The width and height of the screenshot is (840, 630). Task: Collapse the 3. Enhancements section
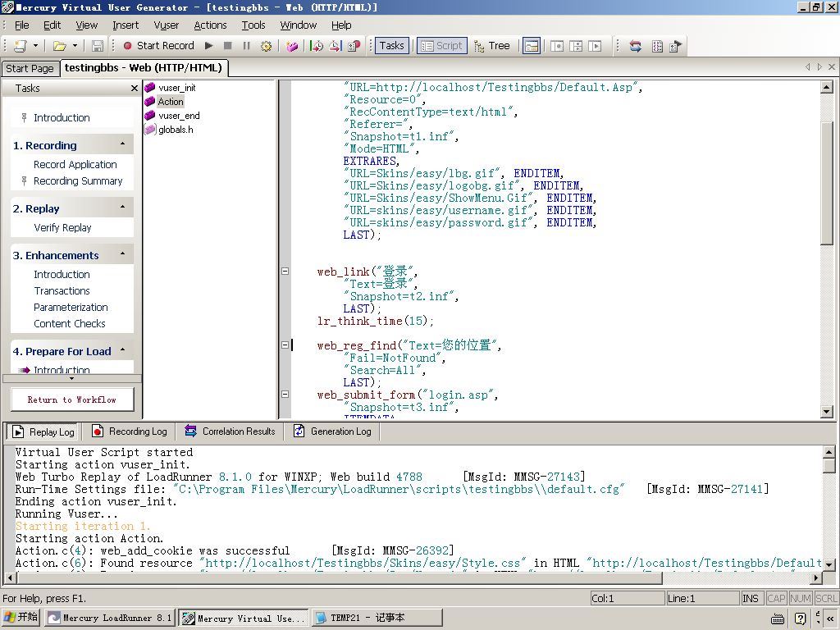click(123, 254)
